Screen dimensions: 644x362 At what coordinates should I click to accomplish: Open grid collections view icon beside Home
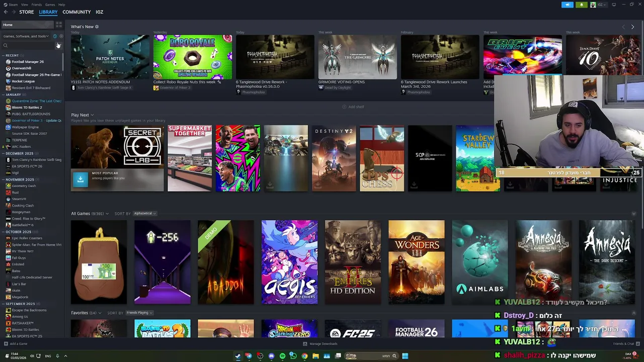pyautogui.click(x=59, y=24)
